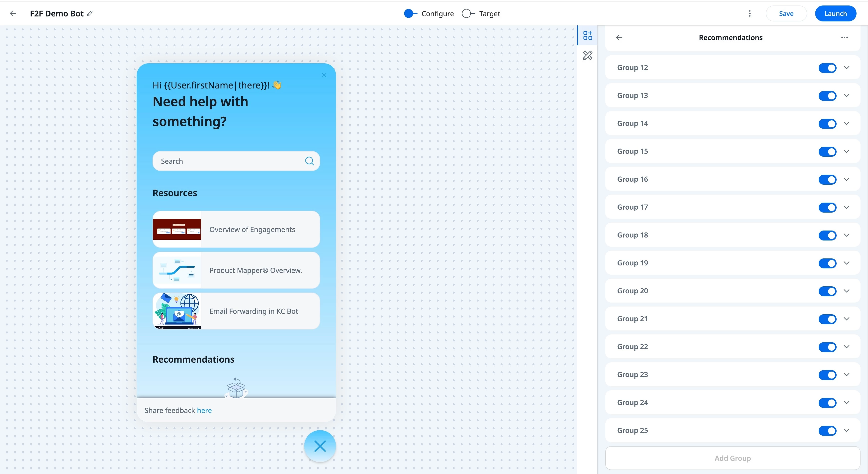868x474 pixels.
Task: Open the three-dot menu near Save
Action: click(750, 13)
